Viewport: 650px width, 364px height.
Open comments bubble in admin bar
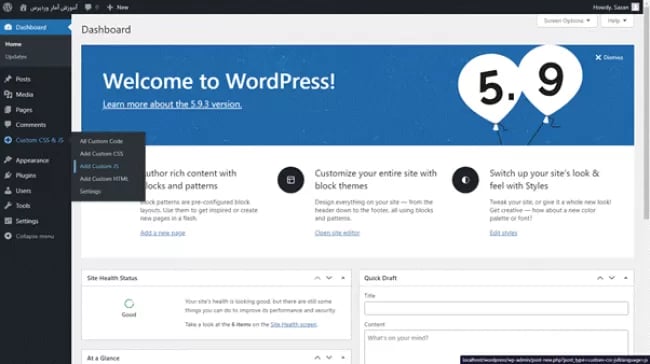coord(88,7)
